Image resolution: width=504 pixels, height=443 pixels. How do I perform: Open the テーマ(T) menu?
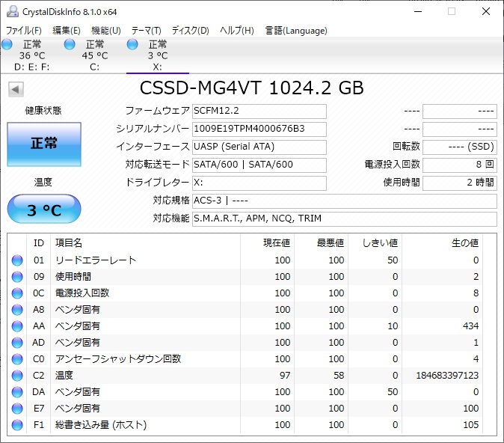146,31
